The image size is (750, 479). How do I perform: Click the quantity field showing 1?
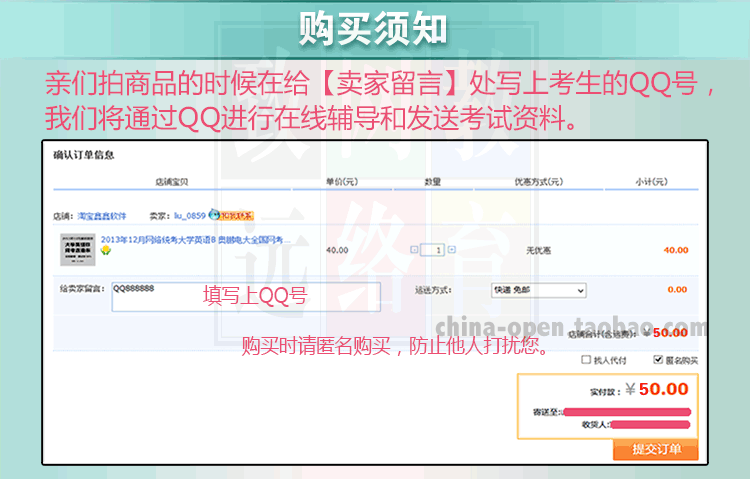pyautogui.click(x=432, y=250)
